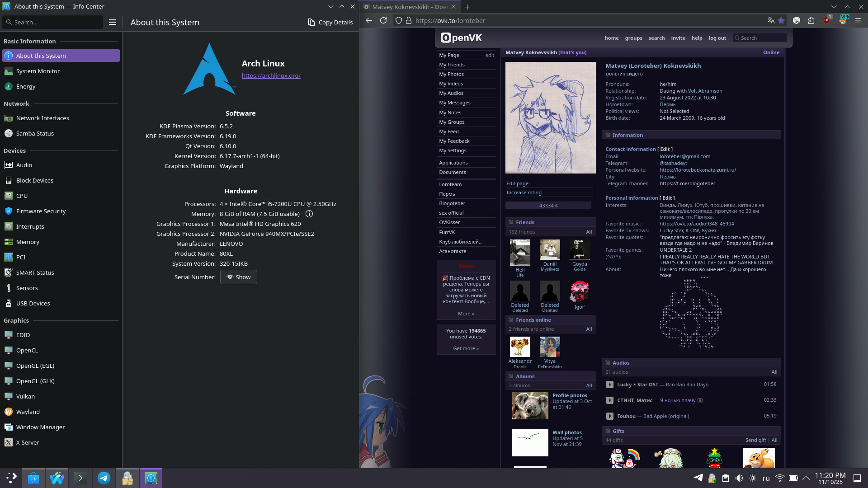Collapse the Information section header

point(627,135)
